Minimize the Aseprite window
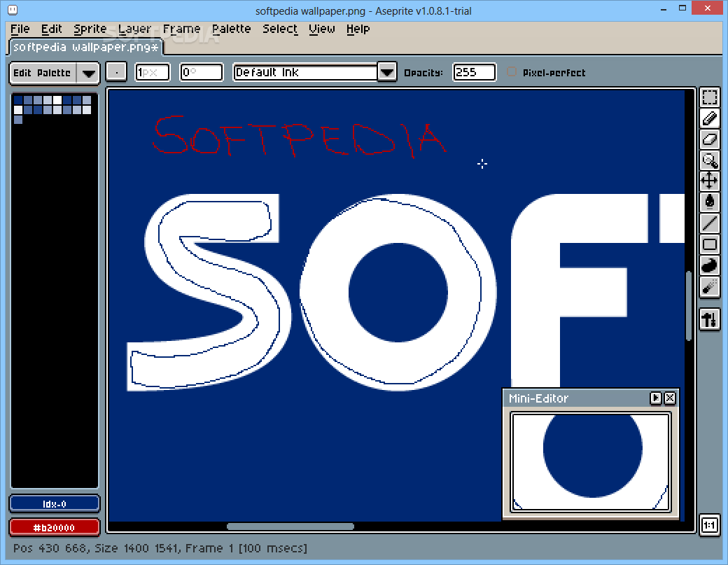Screen dimensions: 728x565 tap(664, 8)
